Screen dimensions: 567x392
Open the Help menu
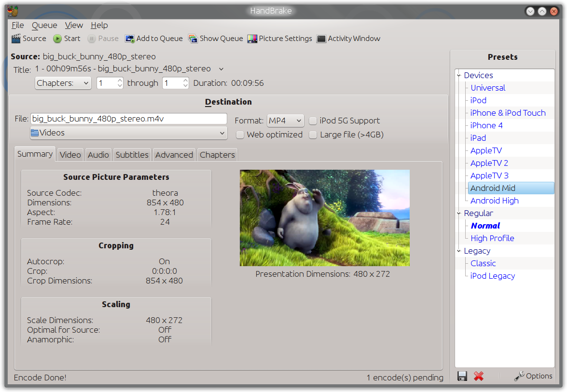(x=99, y=25)
